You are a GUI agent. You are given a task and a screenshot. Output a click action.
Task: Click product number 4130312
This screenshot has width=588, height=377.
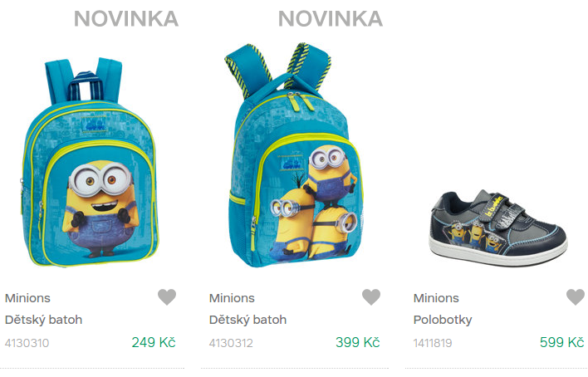[x=231, y=343]
